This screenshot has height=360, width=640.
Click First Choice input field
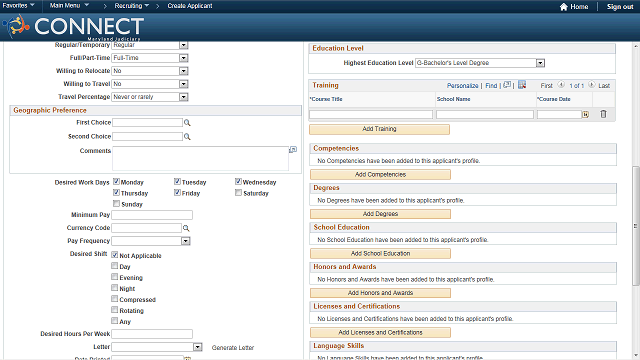coord(147,122)
